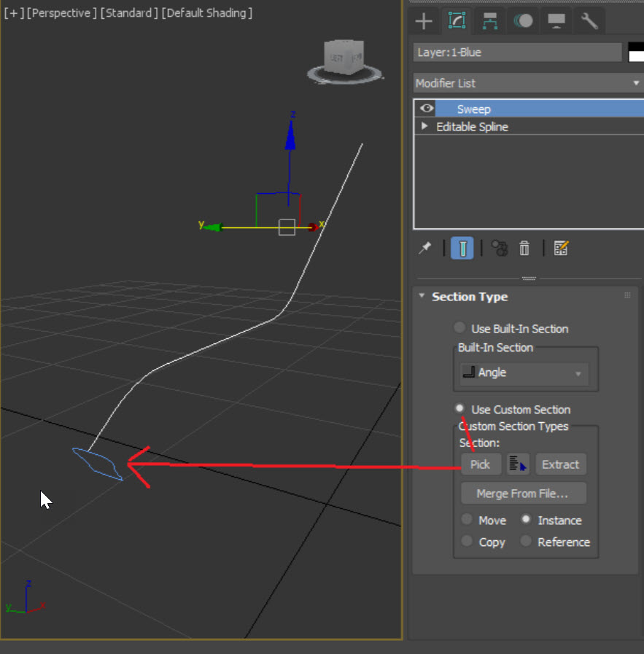Collapse the Section Type rollout
644x654 pixels.
422,297
